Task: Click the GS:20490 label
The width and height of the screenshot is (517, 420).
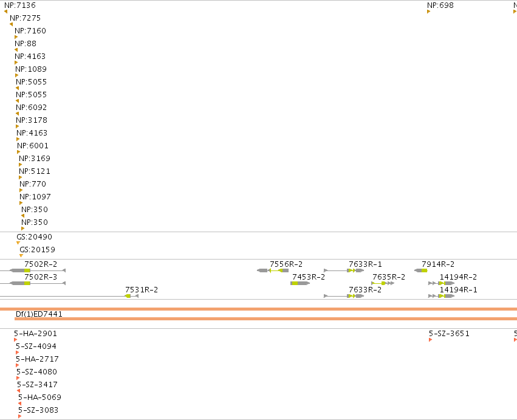Action: 34,237
